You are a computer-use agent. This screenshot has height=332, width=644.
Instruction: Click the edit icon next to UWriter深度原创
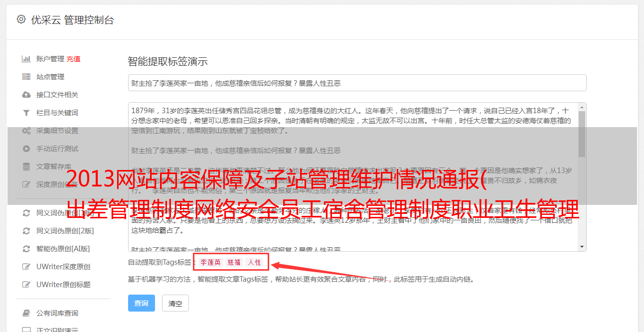26,267
